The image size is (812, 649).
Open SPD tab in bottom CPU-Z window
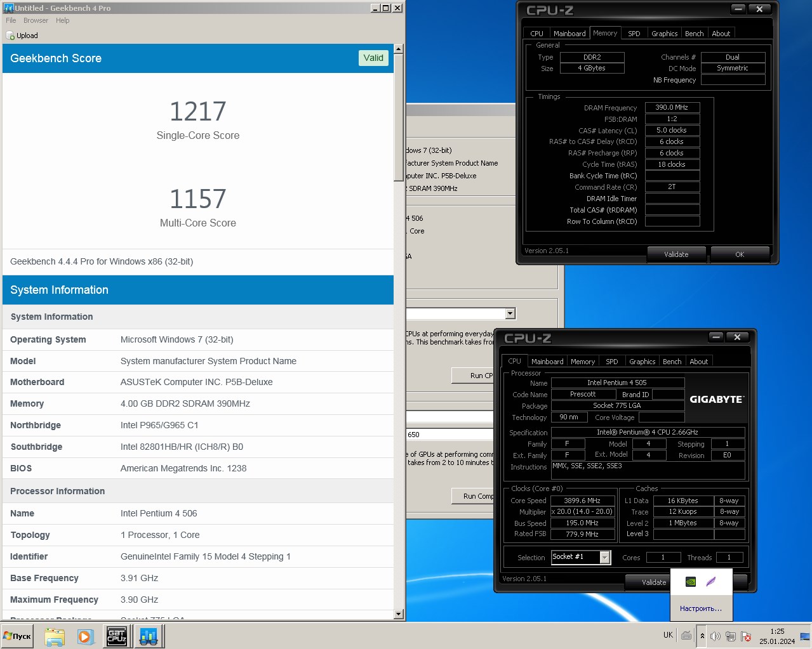tap(611, 362)
